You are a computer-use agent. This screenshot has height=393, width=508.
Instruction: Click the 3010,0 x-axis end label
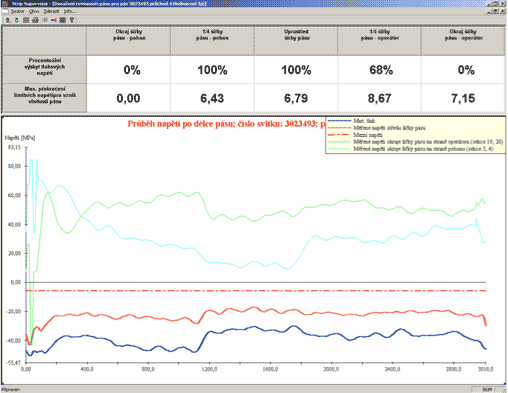tap(486, 369)
